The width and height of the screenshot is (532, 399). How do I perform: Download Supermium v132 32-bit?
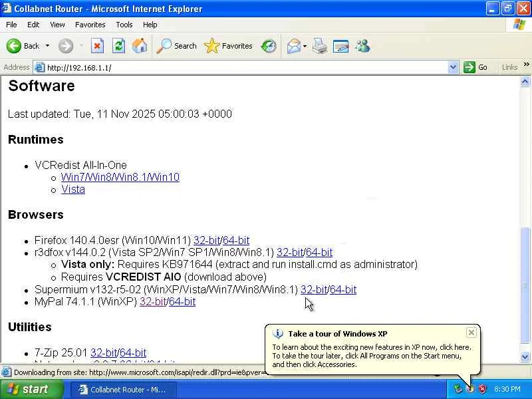click(314, 290)
